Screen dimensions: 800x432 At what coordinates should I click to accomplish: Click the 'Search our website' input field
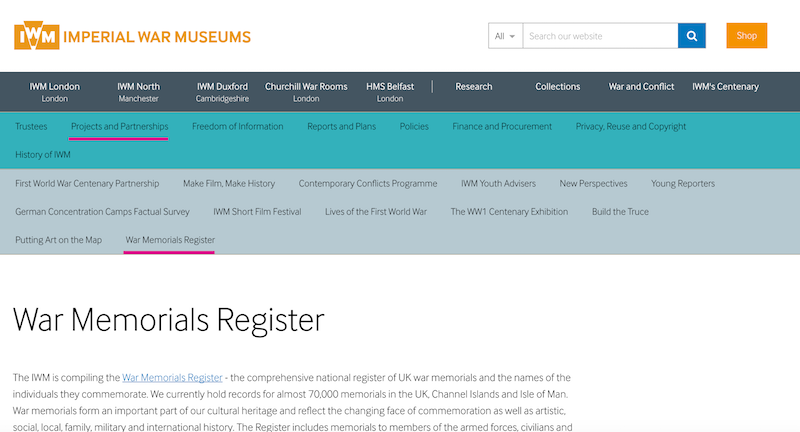[599, 36]
